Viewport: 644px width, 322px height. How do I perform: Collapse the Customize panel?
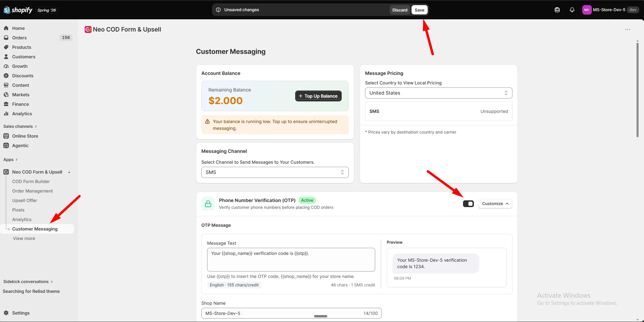click(x=495, y=204)
